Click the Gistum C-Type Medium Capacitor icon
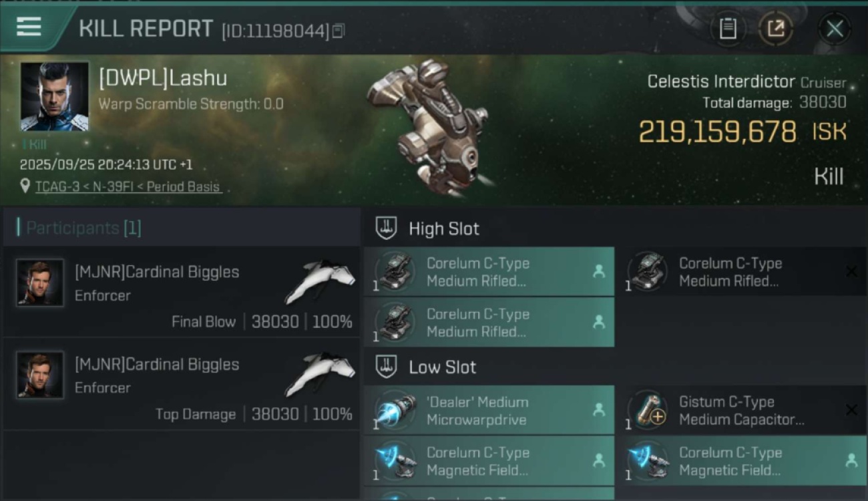 648,410
